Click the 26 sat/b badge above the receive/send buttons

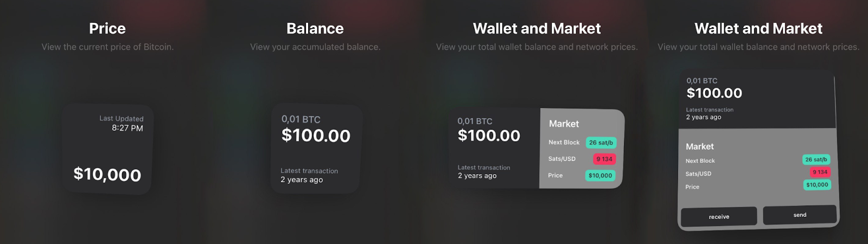pyautogui.click(x=816, y=159)
